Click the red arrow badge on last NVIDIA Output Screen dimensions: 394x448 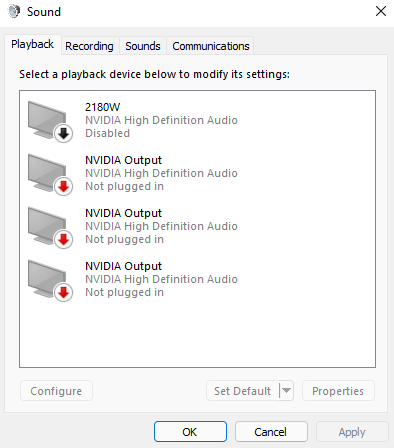[63, 293]
